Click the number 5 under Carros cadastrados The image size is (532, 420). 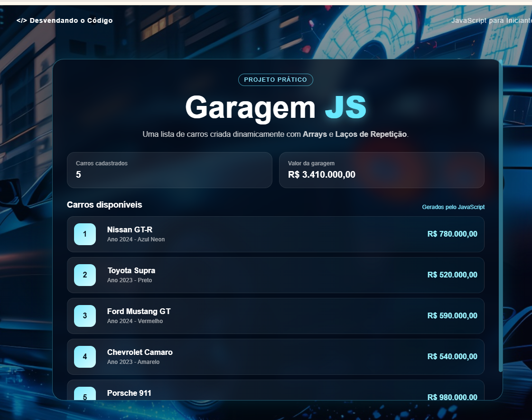tap(78, 175)
